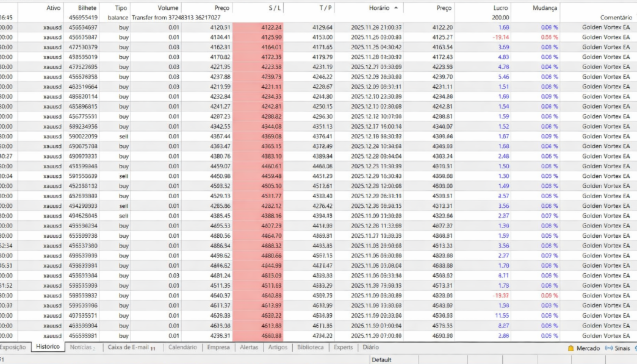
Task: Click the Mercado label in bottom bar
Action: (x=588, y=348)
